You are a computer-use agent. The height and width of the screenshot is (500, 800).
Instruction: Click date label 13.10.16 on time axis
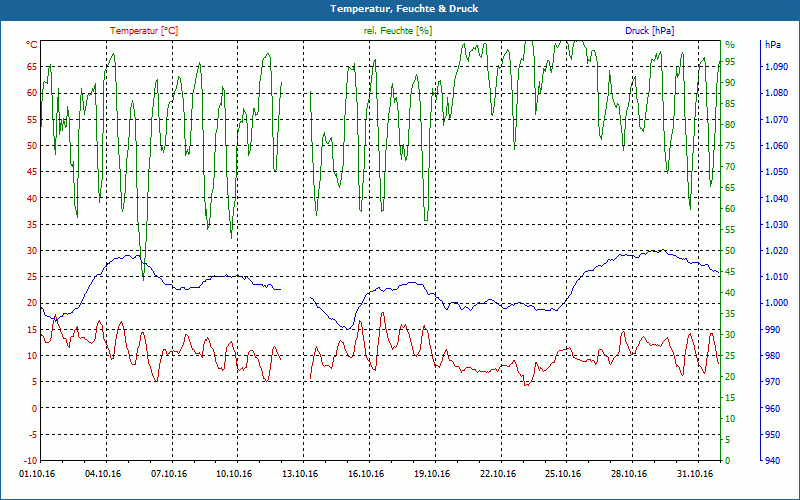(300, 474)
